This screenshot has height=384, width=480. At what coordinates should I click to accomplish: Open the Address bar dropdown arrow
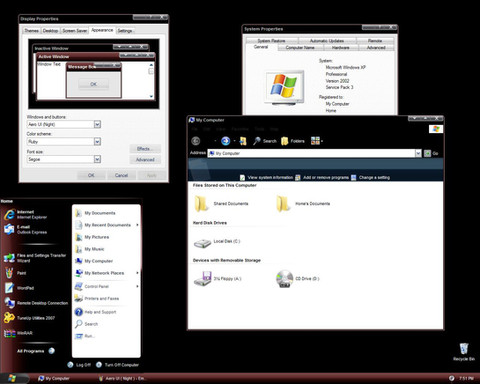[418, 153]
